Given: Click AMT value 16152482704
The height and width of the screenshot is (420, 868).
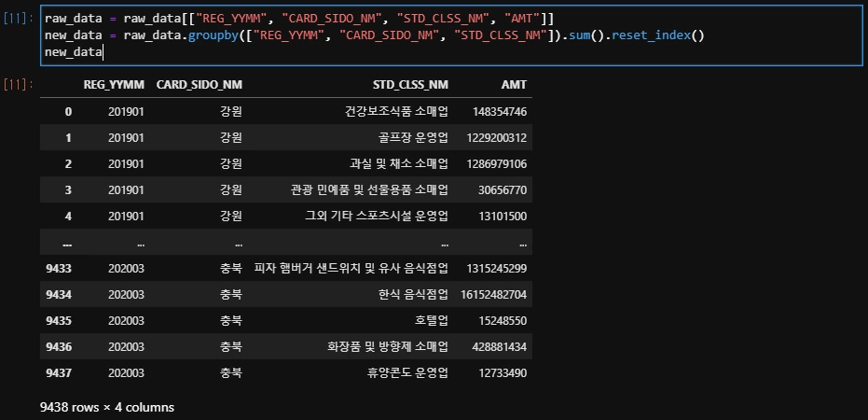Looking at the screenshot, I should 494,295.
